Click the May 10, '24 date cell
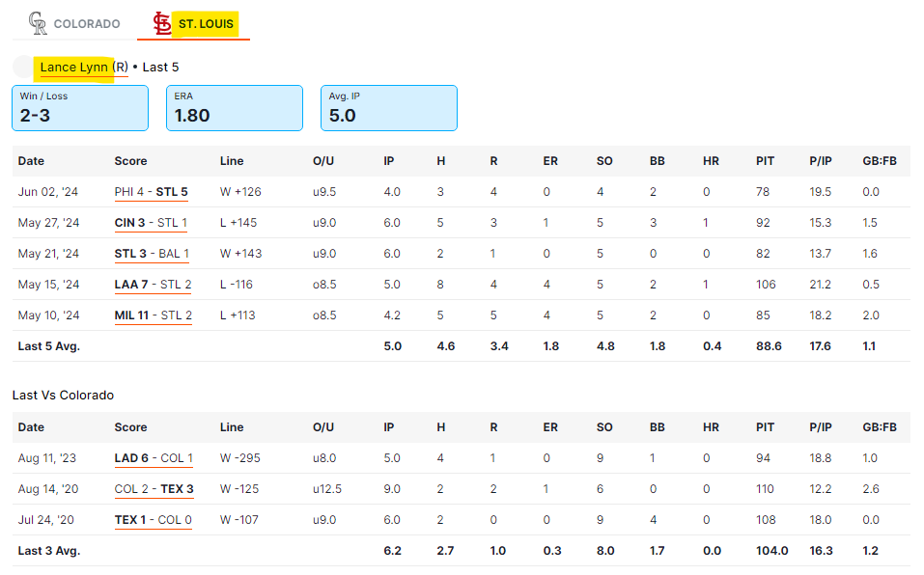Screen dimensions: 924x575 [49, 315]
